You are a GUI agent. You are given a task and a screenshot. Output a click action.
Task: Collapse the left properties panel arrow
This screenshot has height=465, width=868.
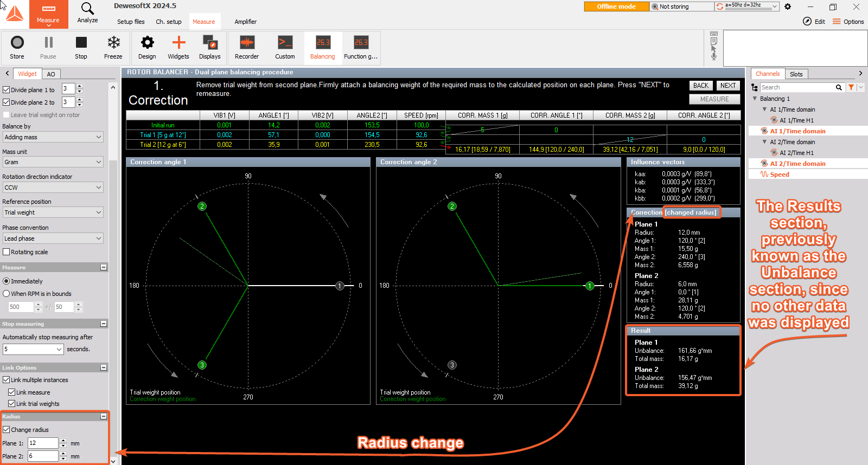7,74
